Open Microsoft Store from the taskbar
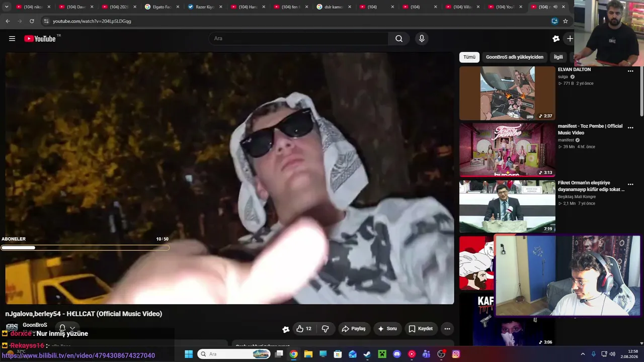Screen dimensions: 644x362 tap(338, 354)
